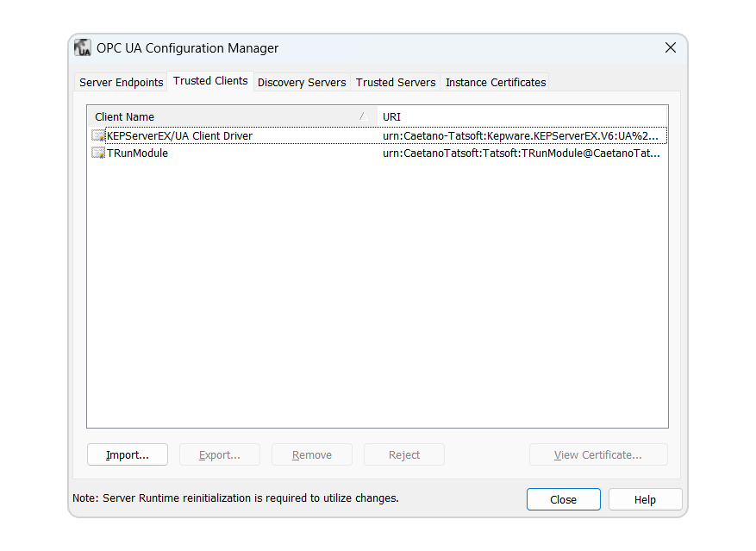Open View Certificate... for the client

tap(597, 455)
